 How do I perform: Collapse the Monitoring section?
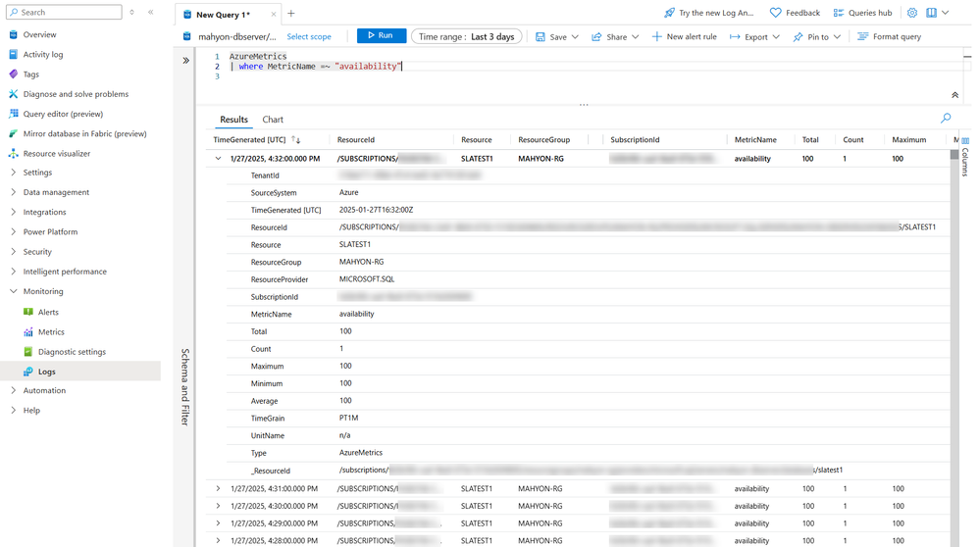click(13, 291)
